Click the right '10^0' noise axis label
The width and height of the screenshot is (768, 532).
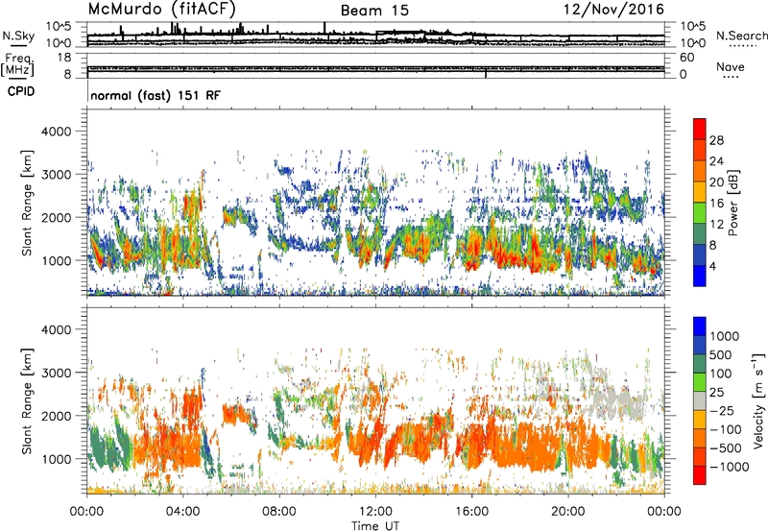(693, 43)
